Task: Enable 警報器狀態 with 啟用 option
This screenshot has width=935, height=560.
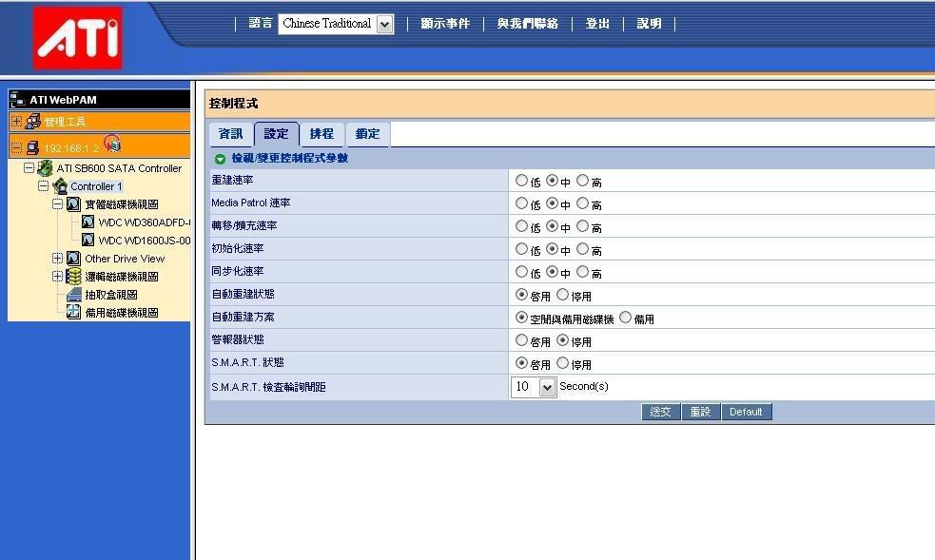Action: [x=521, y=340]
